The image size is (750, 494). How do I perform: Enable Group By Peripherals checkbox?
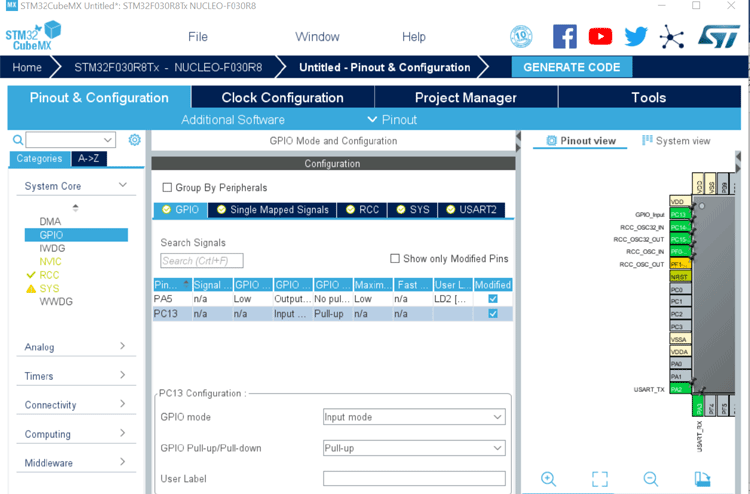(167, 187)
